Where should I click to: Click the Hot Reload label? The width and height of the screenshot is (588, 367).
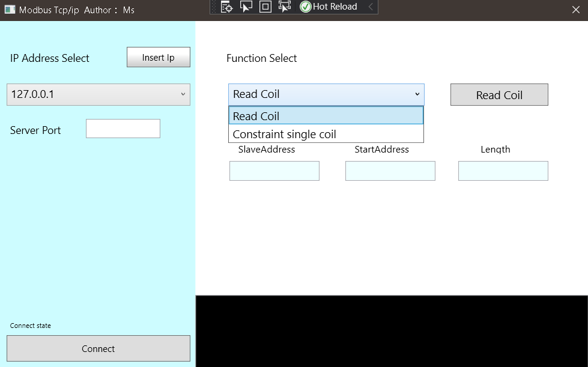335,7
